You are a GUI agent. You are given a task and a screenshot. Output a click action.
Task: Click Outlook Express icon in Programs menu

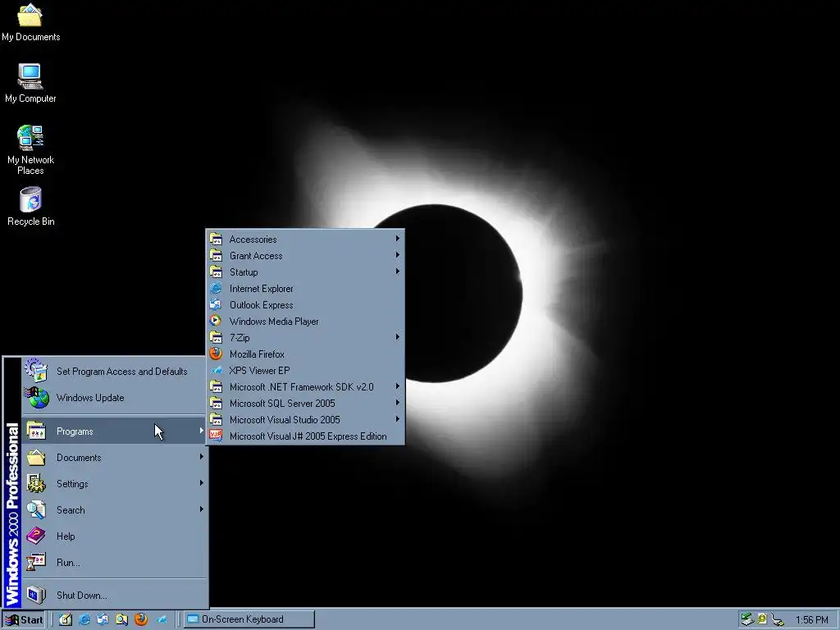[216, 305]
